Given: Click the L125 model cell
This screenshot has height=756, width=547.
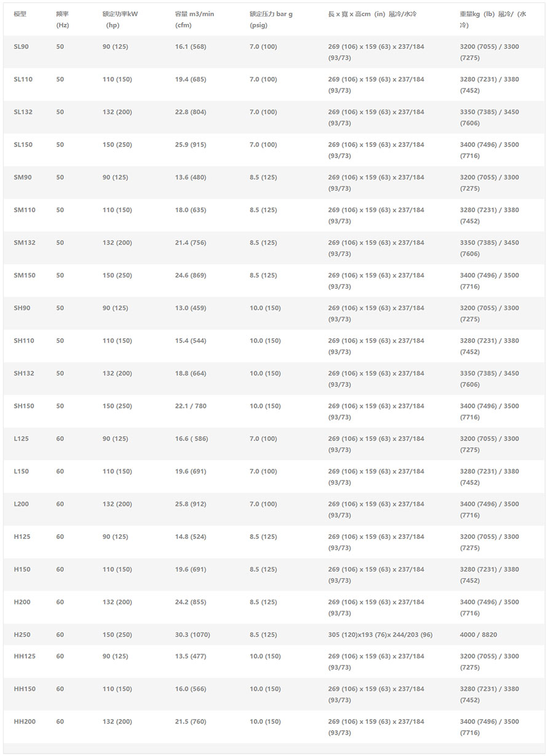Looking at the screenshot, I should (x=22, y=439).
